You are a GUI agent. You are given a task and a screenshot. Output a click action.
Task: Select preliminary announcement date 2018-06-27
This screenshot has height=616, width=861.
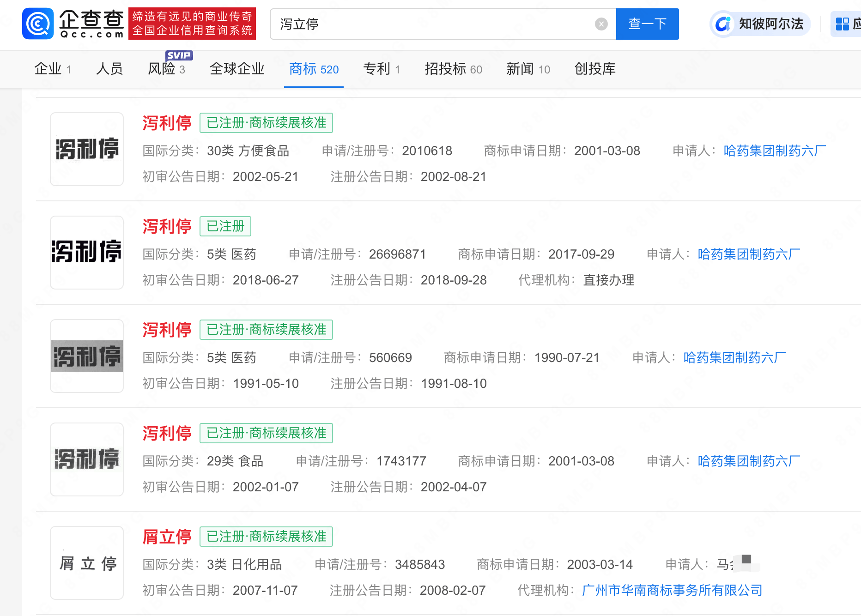[x=266, y=280]
